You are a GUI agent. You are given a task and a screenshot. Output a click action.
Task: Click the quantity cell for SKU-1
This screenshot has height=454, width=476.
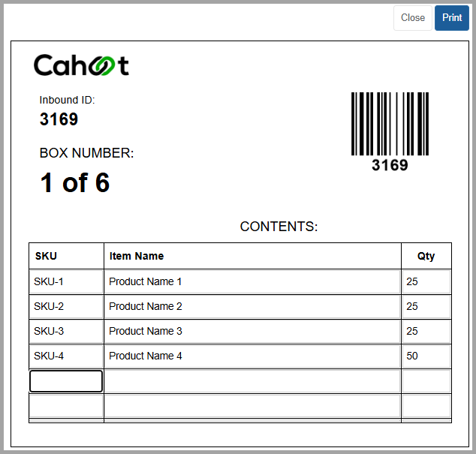tap(426, 281)
